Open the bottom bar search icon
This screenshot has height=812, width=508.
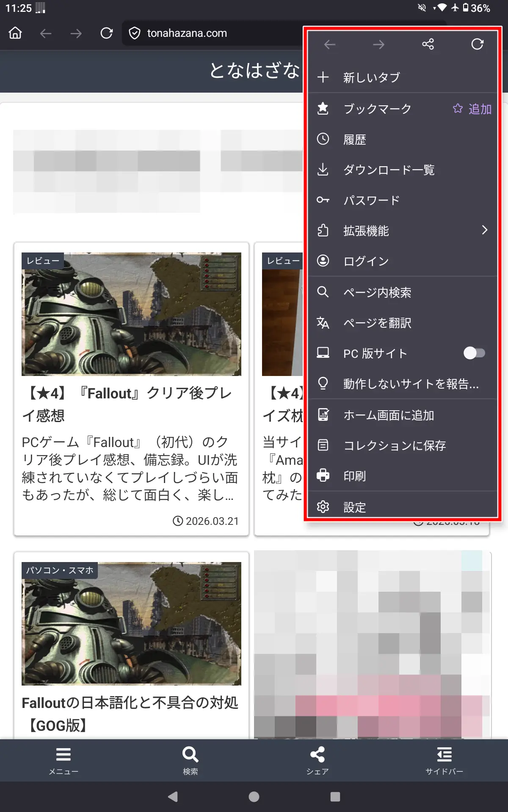[190, 759]
